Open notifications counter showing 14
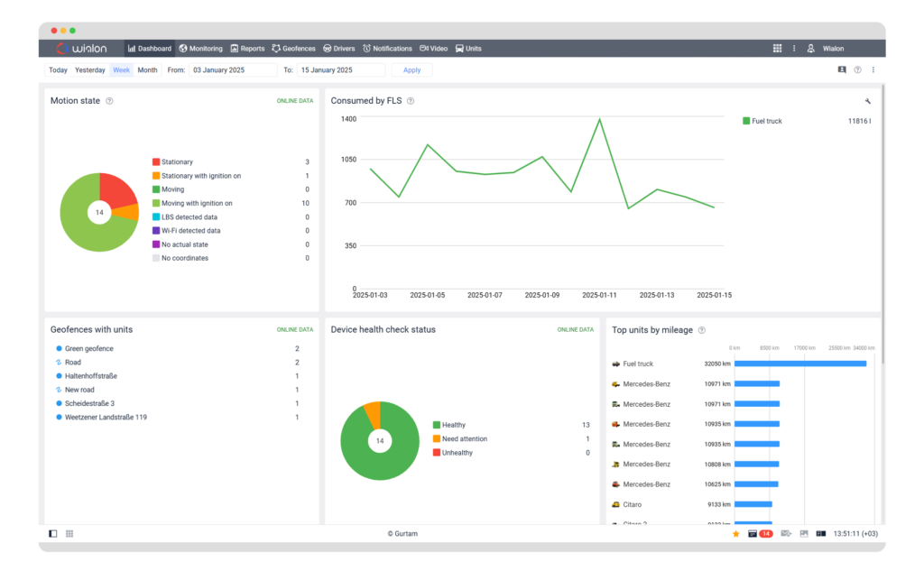Image resolution: width=924 pixels, height=580 pixels. coord(759,534)
